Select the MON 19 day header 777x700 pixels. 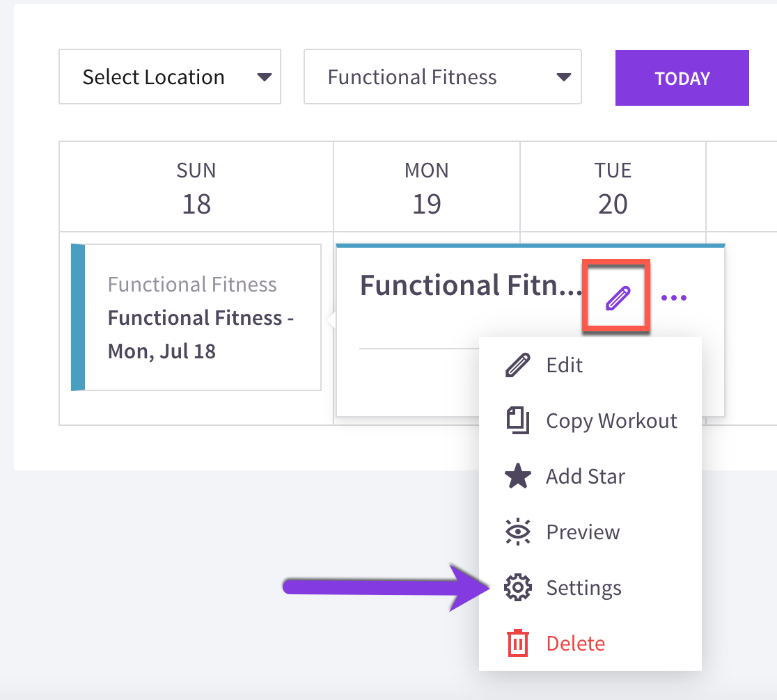click(x=427, y=186)
